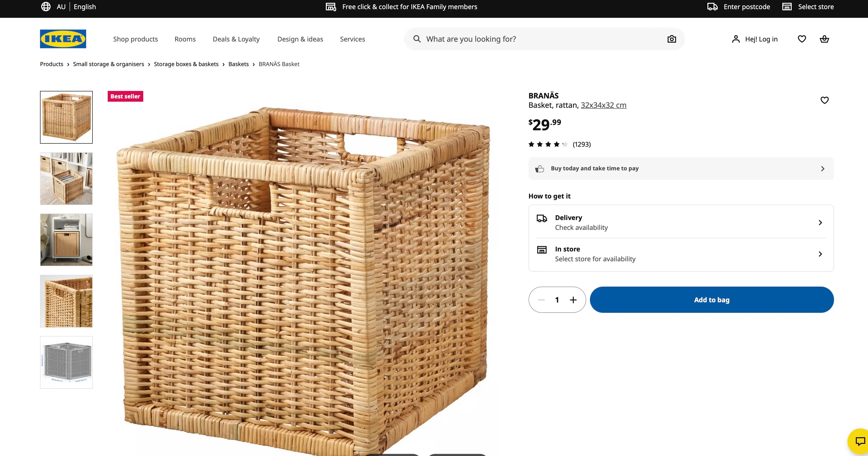This screenshot has width=868, height=456.
Task: Open the Shop products menu
Action: [136, 39]
